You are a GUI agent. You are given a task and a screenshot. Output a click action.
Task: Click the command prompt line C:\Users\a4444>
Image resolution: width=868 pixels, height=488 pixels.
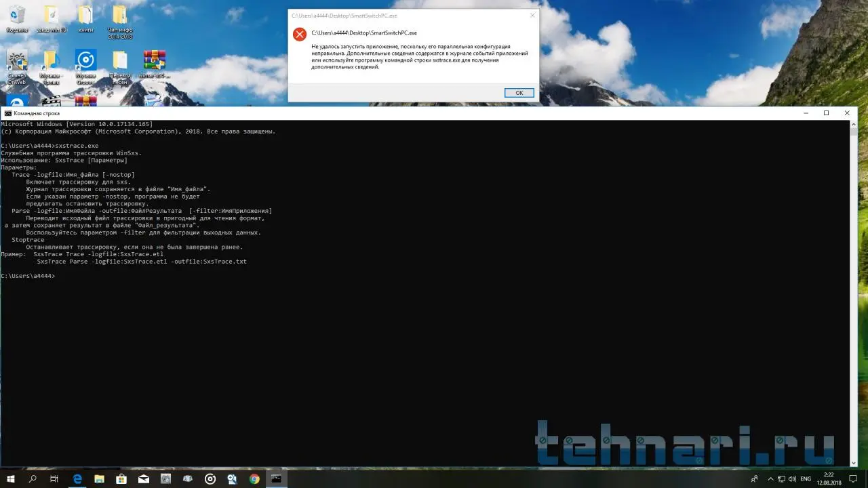[28, 276]
